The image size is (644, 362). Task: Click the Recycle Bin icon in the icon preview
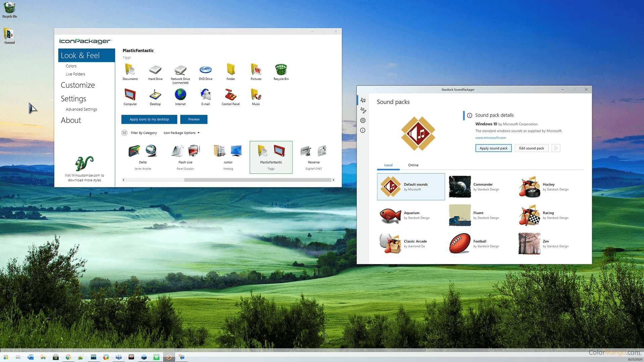click(x=281, y=70)
